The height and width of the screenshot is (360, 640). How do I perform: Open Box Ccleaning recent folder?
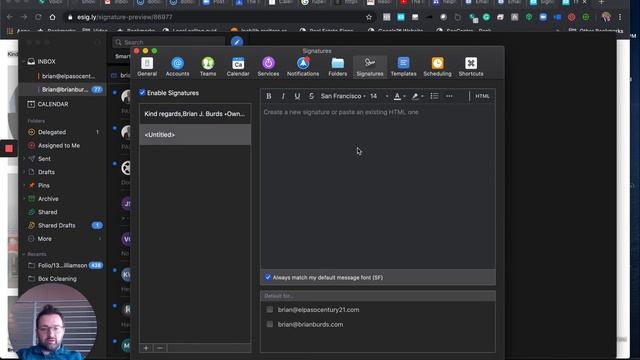pos(57,279)
